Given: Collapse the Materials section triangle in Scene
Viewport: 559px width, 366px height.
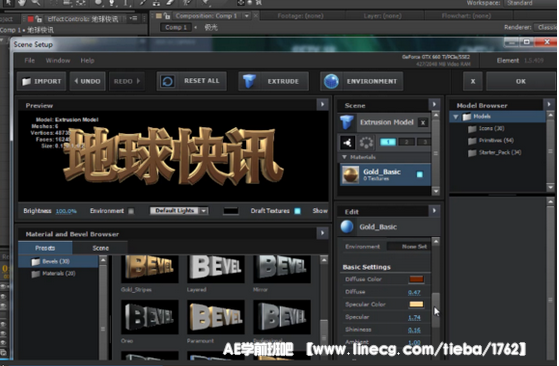Looking at the screenshot, I should click(x=344, y=157).
